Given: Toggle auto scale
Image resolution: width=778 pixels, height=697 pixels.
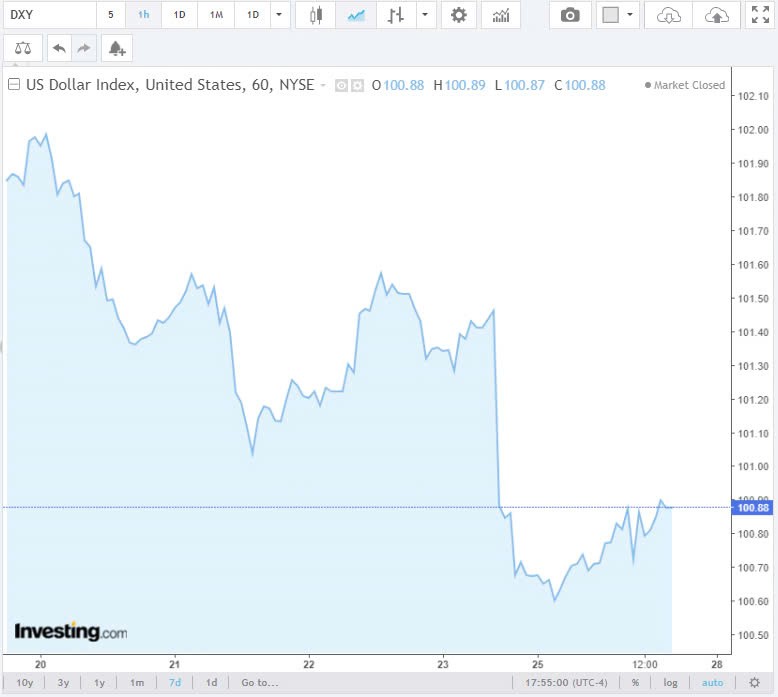Looking at the screenshot, I should (x=713, y=683).
